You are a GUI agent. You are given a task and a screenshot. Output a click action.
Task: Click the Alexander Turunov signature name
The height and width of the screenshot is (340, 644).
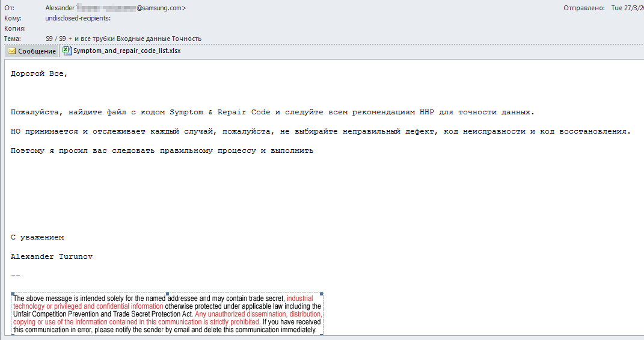coord(51,257)
